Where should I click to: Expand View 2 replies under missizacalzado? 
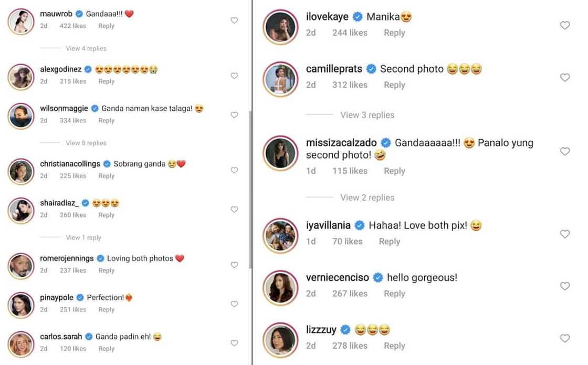(367, 197)
